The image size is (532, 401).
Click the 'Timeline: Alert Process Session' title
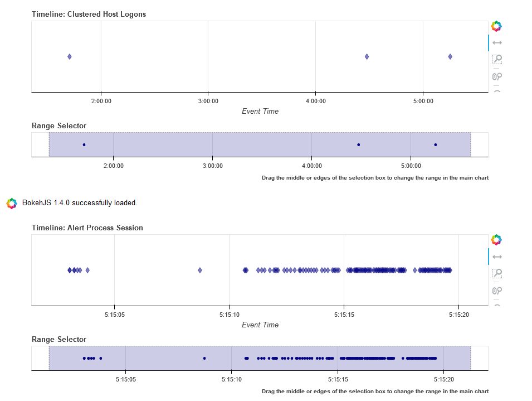[87, 228]
